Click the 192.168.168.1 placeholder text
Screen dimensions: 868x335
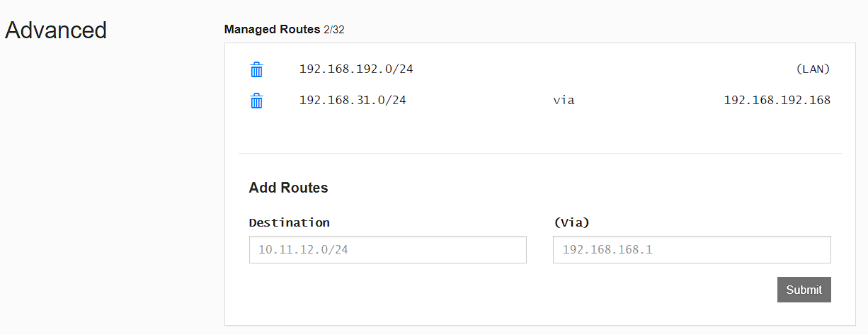click(607, 250)
